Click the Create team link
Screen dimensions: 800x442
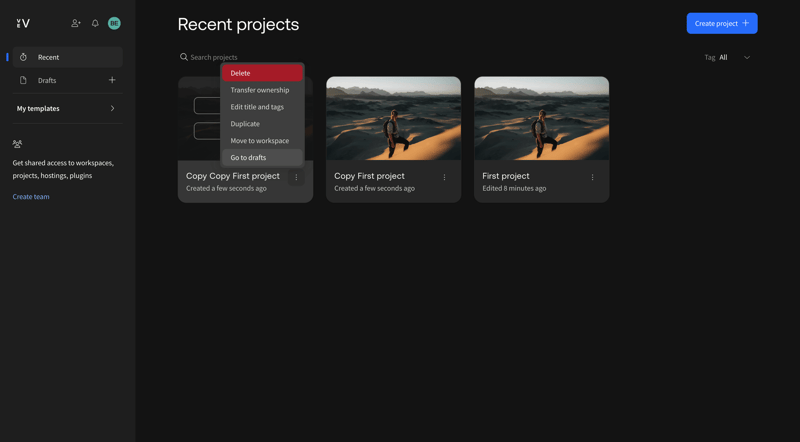coord(31,197)
